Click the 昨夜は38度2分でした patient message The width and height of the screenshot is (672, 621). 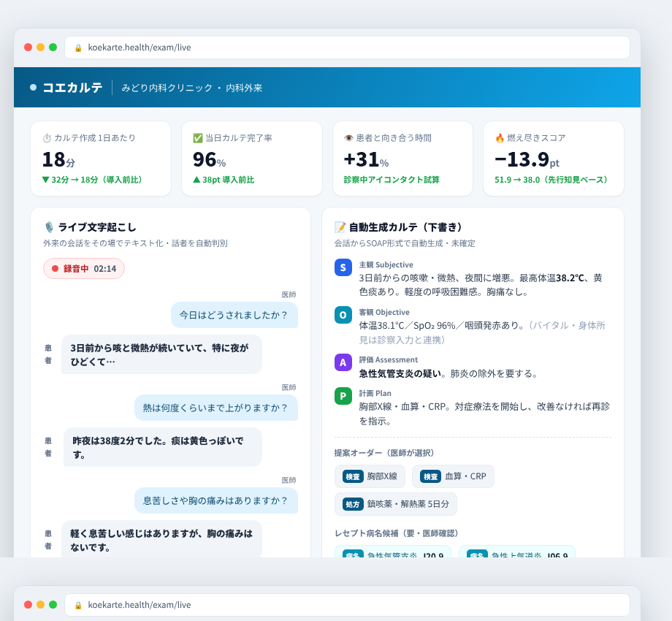click(163, 447)
